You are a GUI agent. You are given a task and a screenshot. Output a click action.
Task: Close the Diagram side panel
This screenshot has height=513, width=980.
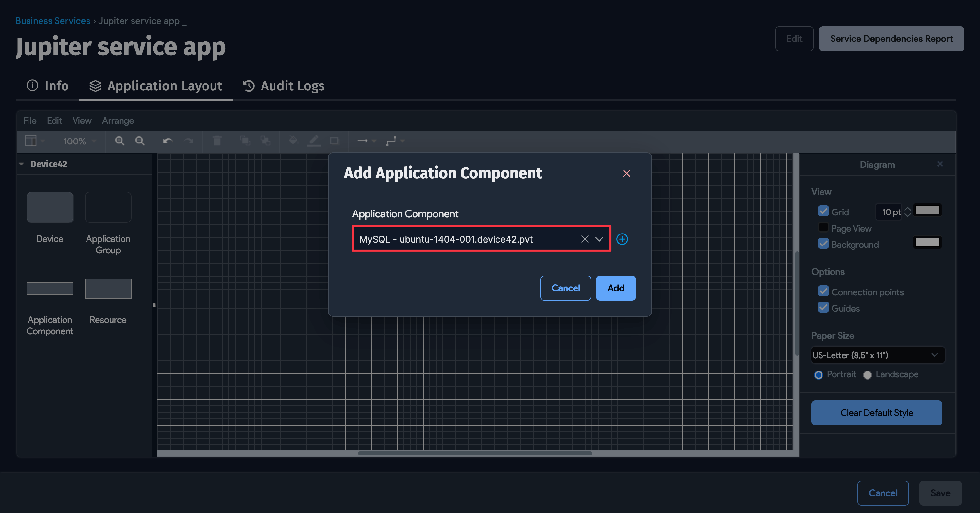(940, 164)
